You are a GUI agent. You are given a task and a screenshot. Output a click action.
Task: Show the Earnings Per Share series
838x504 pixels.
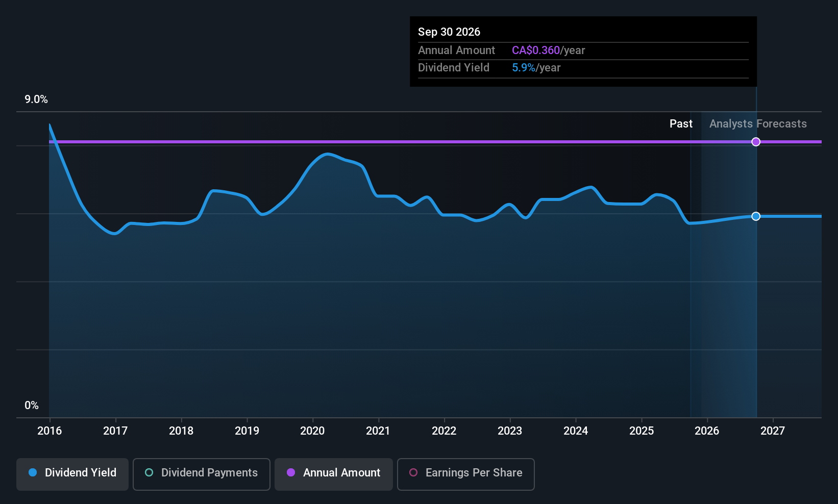tap(465, 474)
